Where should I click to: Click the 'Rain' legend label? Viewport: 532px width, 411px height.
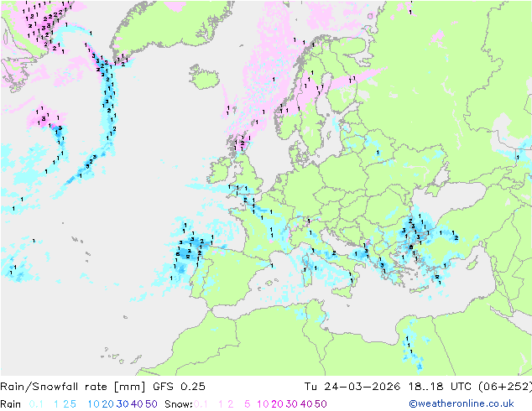coord(11,404)
